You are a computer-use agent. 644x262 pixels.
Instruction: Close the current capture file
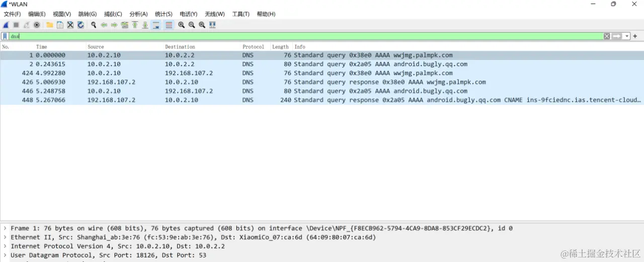pyautogui.click(x=70, y=25)
